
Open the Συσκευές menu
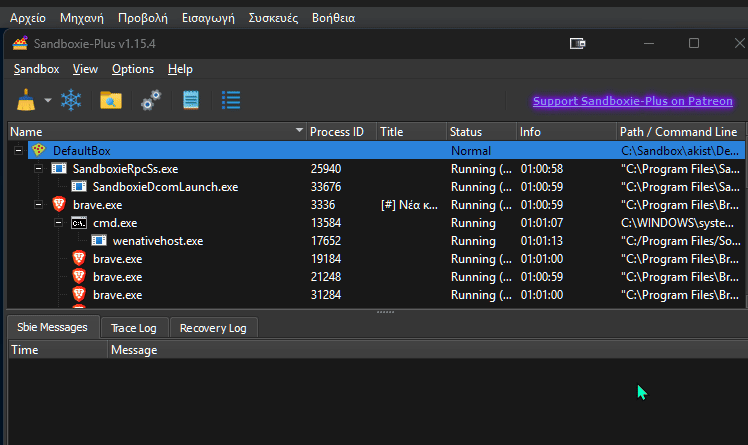coord(273,18)
